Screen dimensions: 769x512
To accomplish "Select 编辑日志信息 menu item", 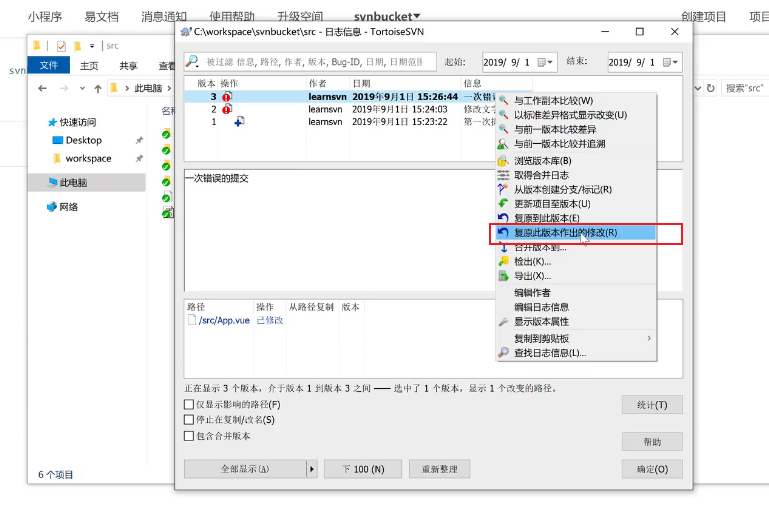I will [576, 307].
